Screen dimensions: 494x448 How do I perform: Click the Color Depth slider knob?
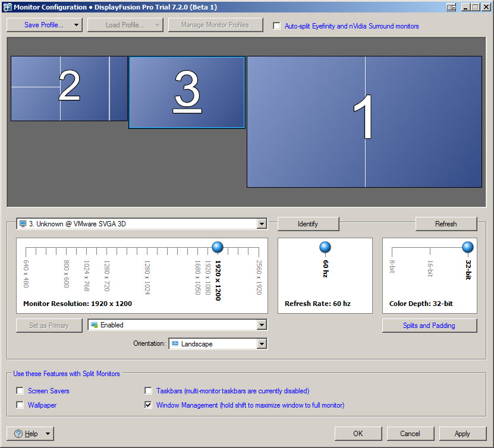click(x=468, y=247)
